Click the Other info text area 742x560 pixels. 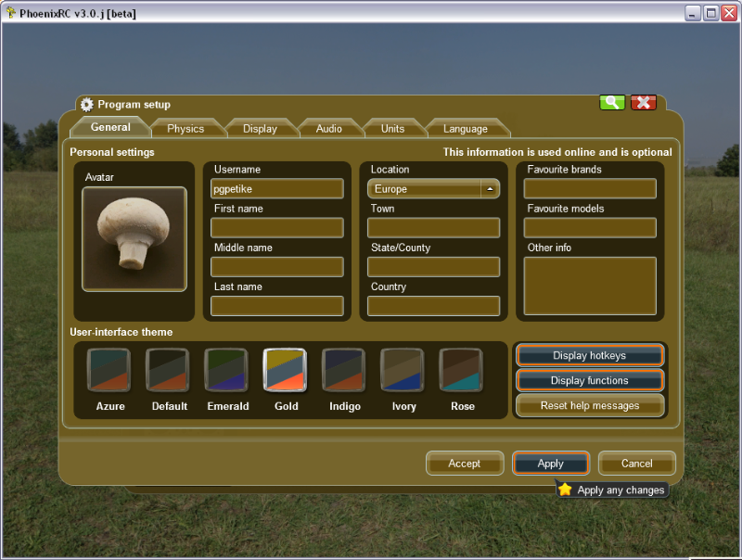click(590, 286)
